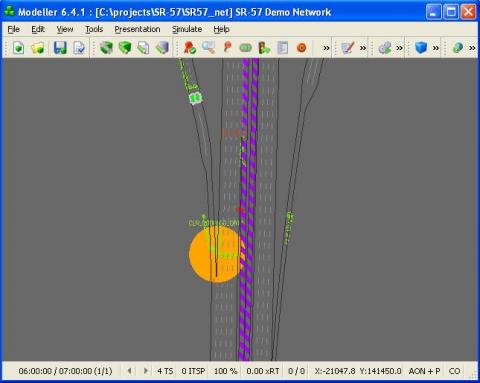Save network with blue floppy disk icon
This screenshot has width=480, height=383.
[60, 48]
